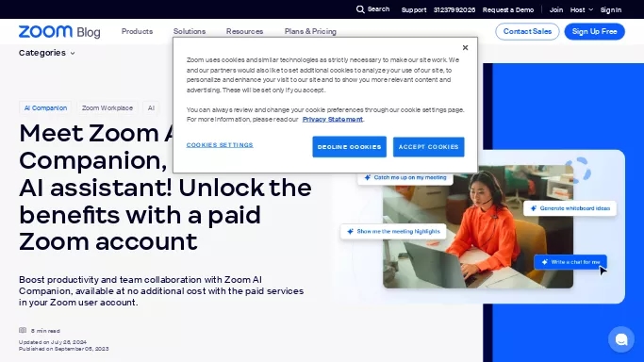The image size is (644, 362).
Task: Click 'Updated on July 26, 2024' text
Action: 53,342
